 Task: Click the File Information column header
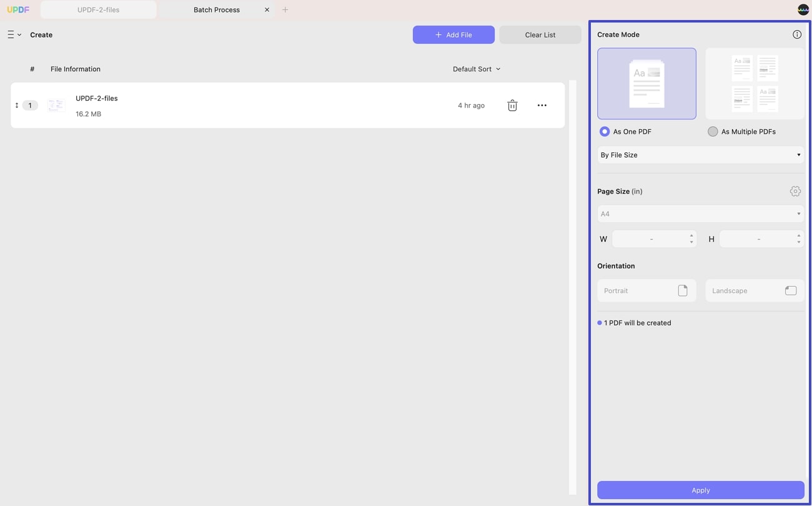coord(76,69)
